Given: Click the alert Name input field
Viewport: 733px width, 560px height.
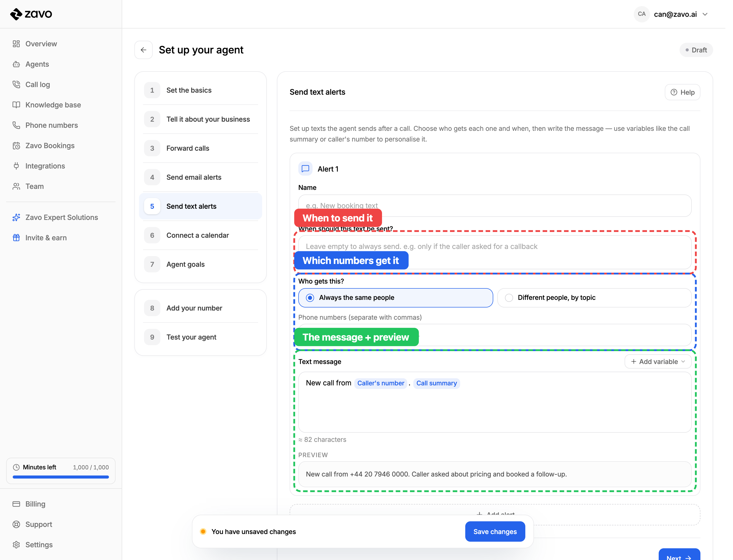Looking at the screenshot, I should tap(495, 206).
